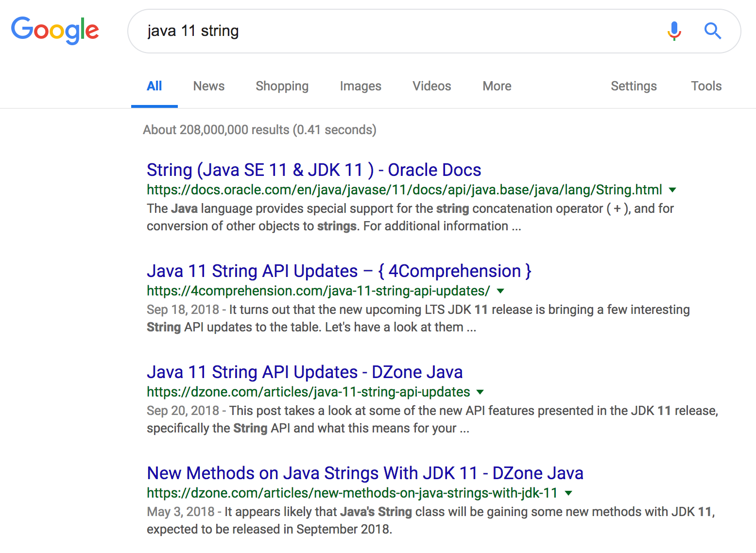Stay on the All results tab

point(154,86)
